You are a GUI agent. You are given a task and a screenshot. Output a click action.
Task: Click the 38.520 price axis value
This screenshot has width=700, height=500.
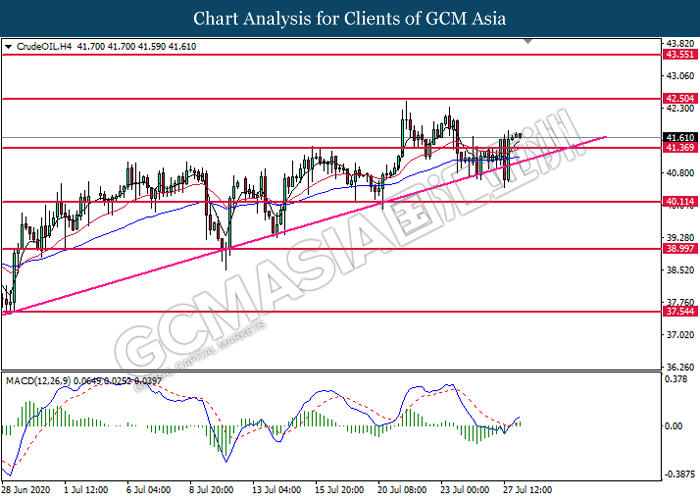tap(680, 270)
